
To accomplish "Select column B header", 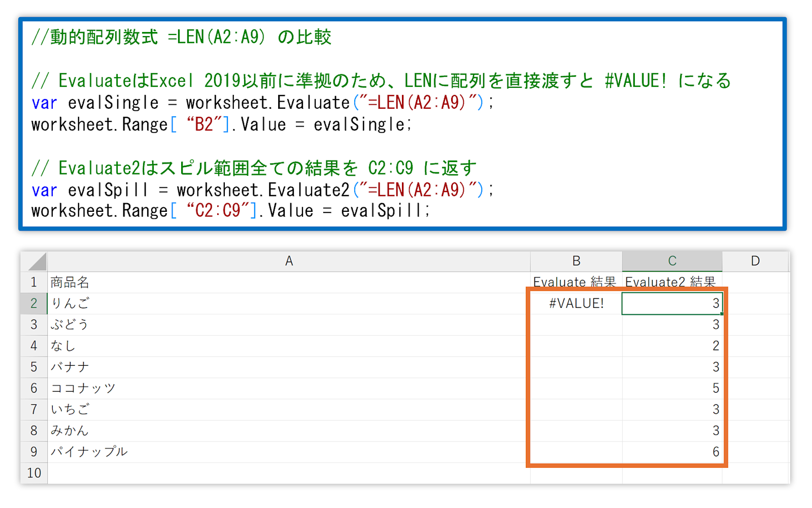I will pyautogui.click(x=577, y=261).
